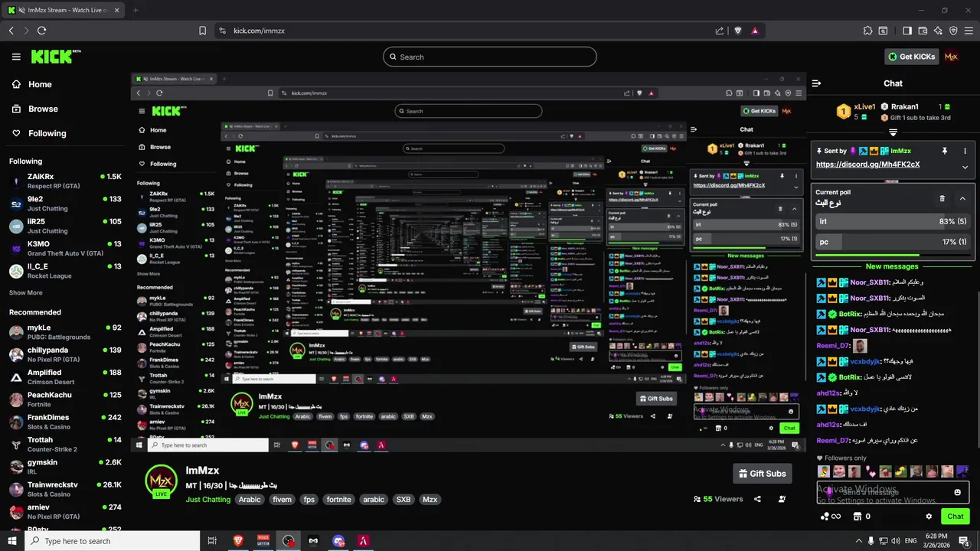Expand pinned message with its down chevron
Screen dimensions: 980x551
pos(965,167)
